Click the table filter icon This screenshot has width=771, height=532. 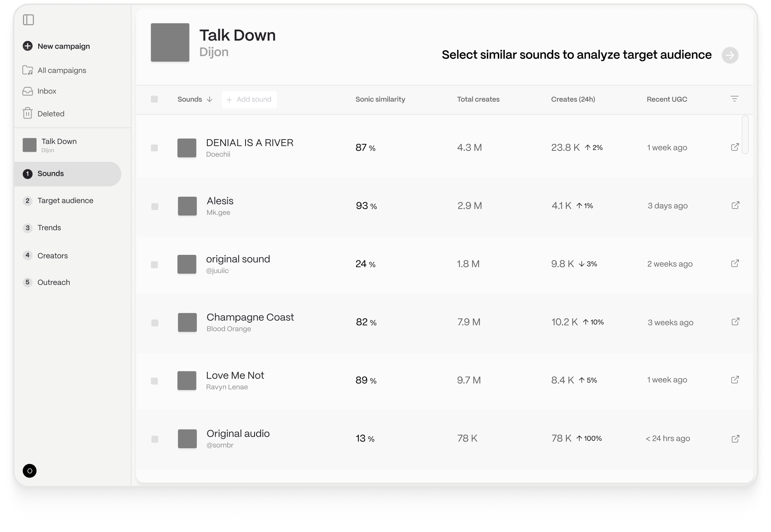click(734, 99)
